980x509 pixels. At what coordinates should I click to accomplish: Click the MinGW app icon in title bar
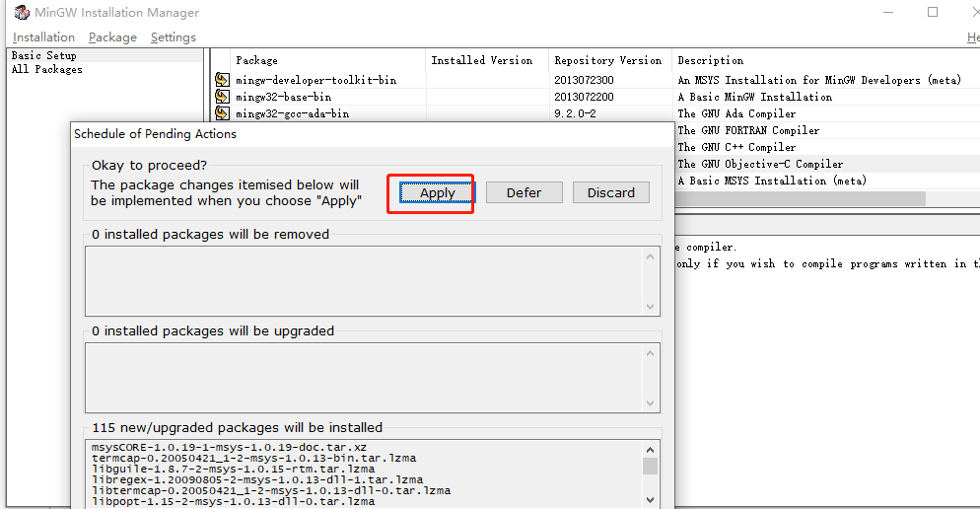pyautogui.click(x=22, y=12)
